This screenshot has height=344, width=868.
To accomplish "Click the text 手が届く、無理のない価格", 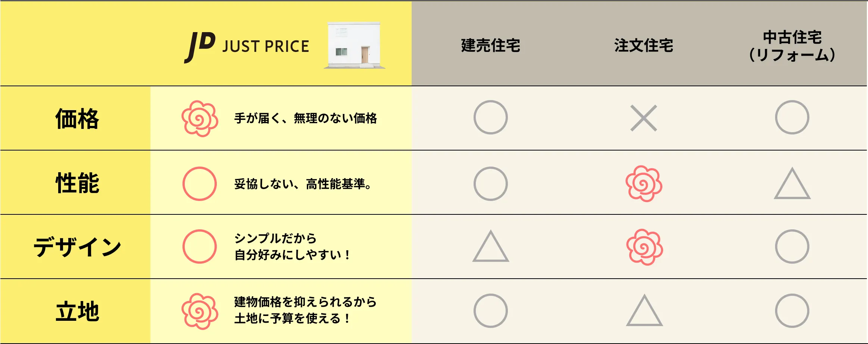I will click(x=306, y=118).
